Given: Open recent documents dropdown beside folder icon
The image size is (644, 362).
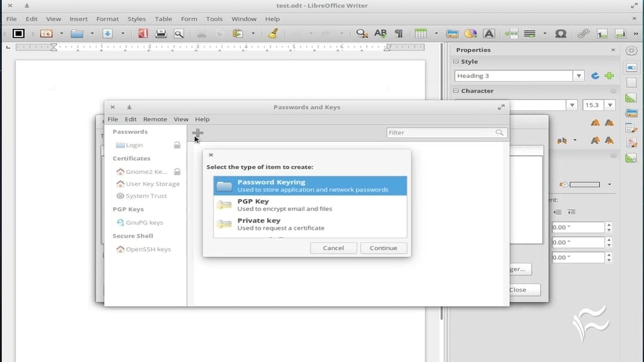Looking at the screenshot, I should click(x=92, y=34).
